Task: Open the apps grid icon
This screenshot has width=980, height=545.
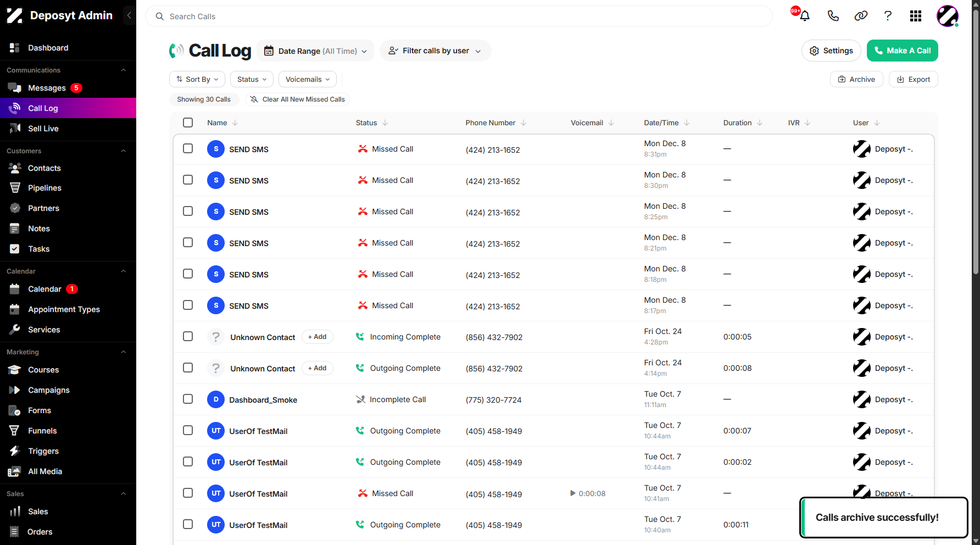Action: [x=916, y=16]
